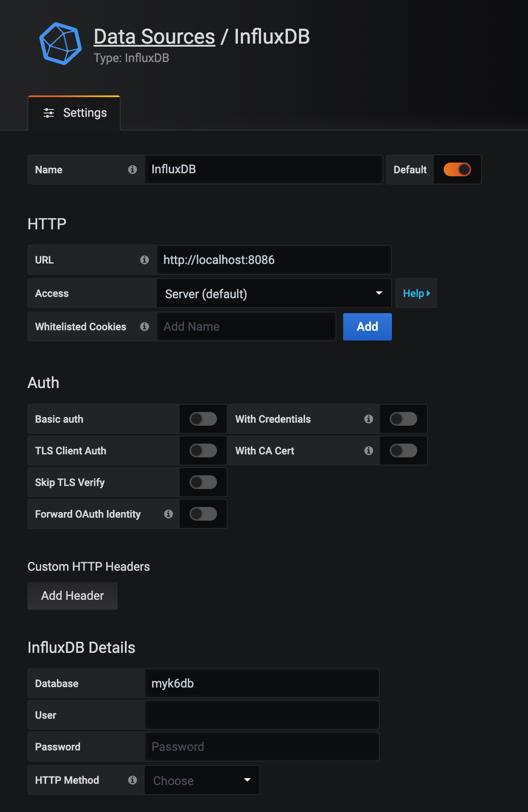Image resolution: width=528 pixels, height=812 pixels.
Task: Click the info icon next to Name
Action: (x=133, y=170)
